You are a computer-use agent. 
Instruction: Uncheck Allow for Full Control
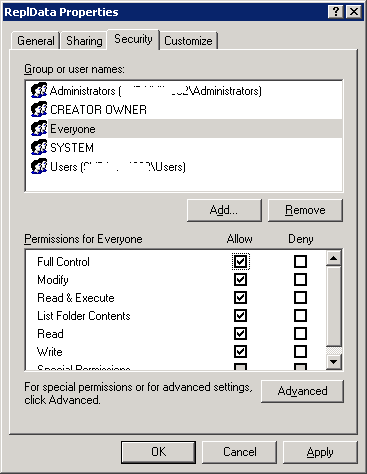pyautogui.click(x=240, y=262)
